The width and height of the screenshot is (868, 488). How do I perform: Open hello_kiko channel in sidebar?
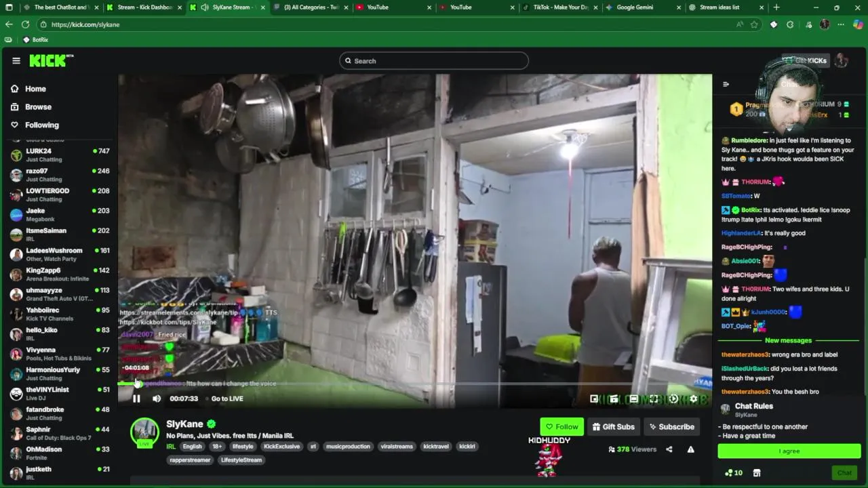click(59, 334)
